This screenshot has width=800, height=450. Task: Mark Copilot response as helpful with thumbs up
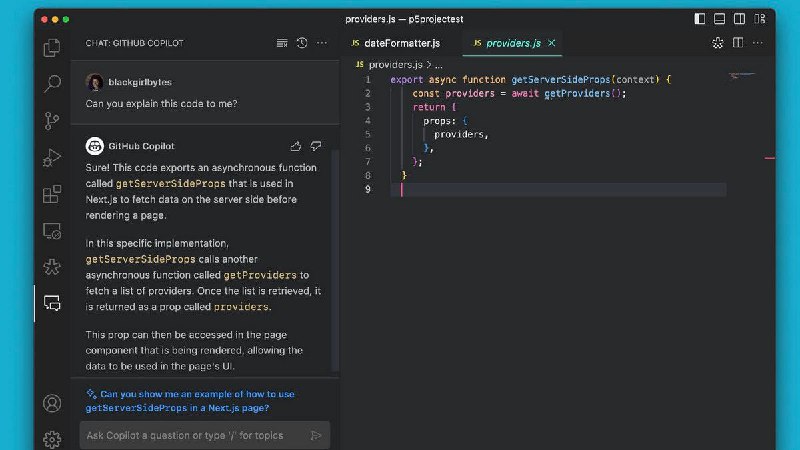point(296,146)
